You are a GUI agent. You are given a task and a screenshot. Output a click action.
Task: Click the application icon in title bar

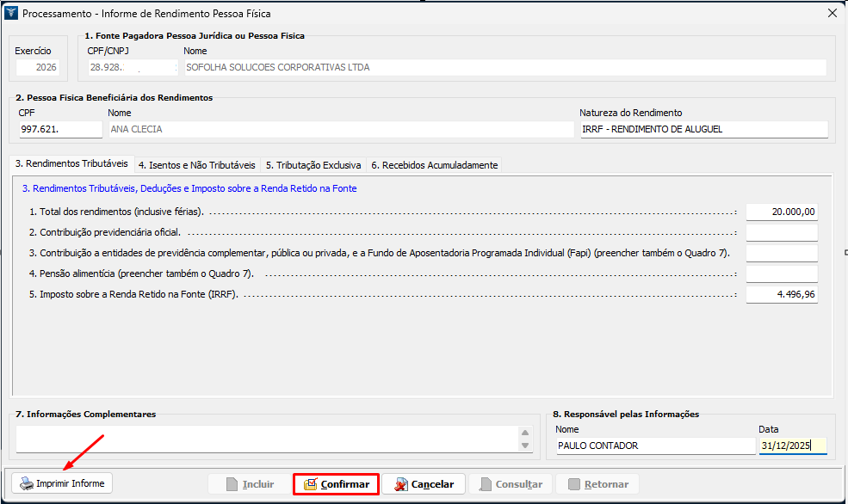[11, 13]
